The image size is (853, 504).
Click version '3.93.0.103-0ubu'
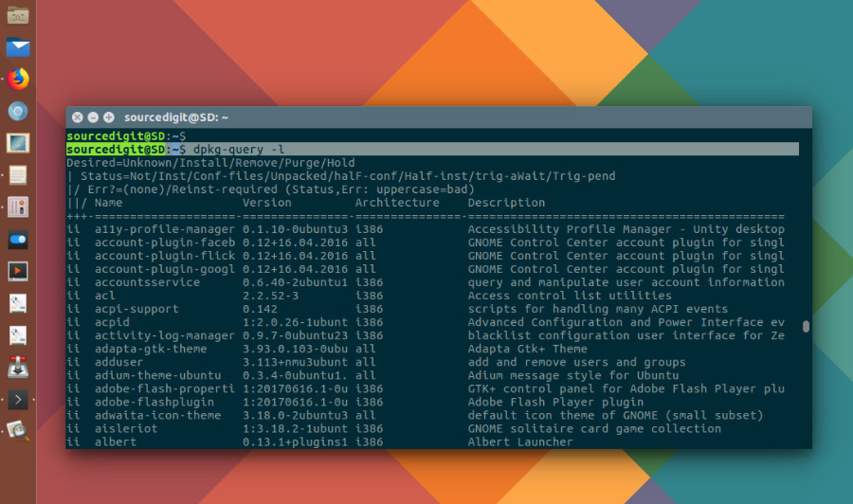(x=295, y=349)
